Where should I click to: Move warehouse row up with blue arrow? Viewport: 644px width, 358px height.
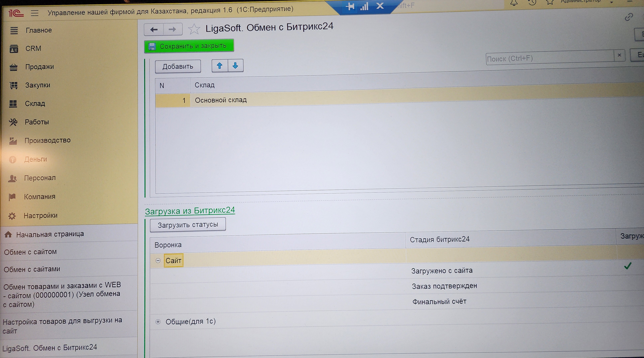(219, 66)
